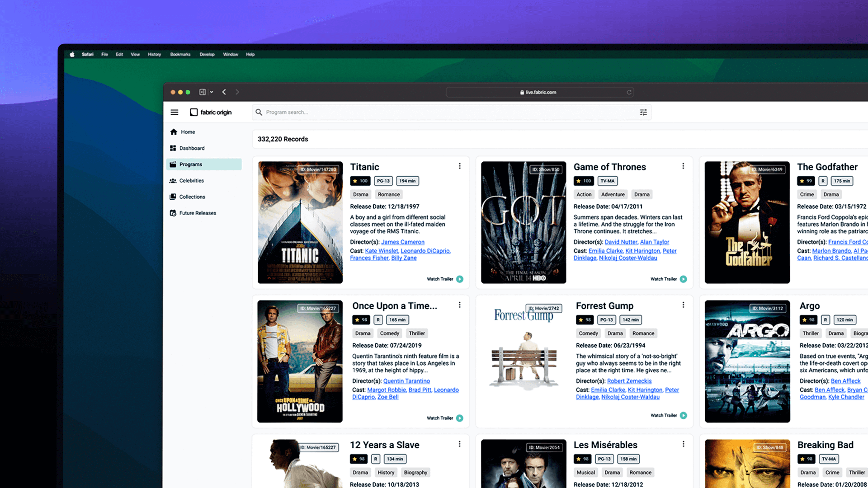
Task: Open Leonardo DiCaprio link in Titanic
Action: tap(425, 251)
